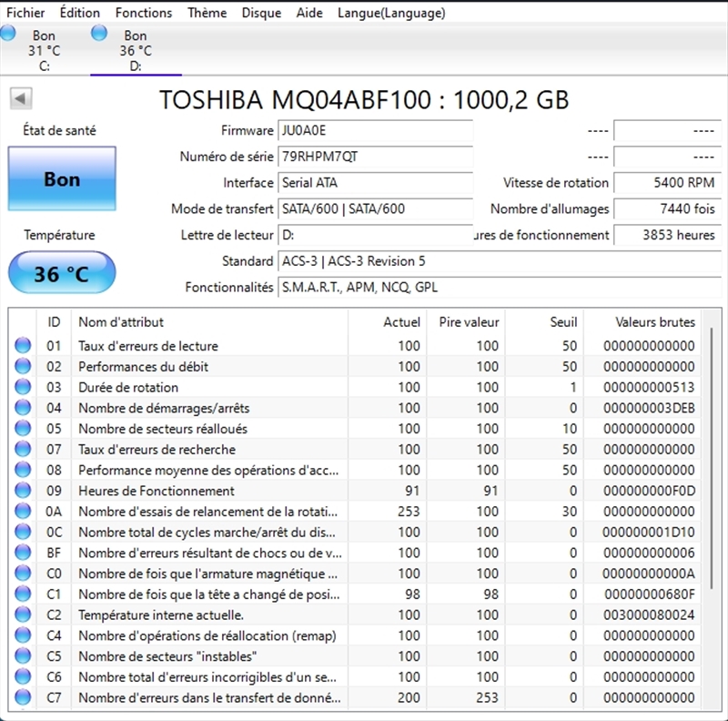
Task: Click the status icon for attribute C4
Action: 23,635
